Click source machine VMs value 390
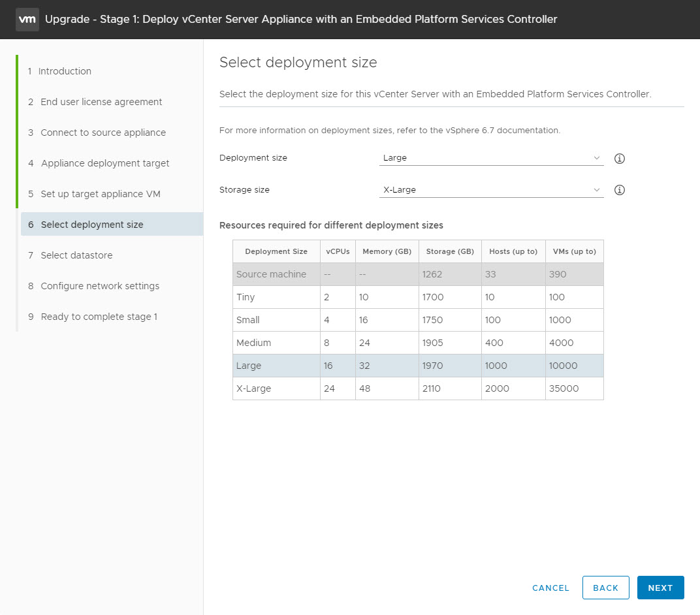Viewport: 700px width, 615px height. 557,274
